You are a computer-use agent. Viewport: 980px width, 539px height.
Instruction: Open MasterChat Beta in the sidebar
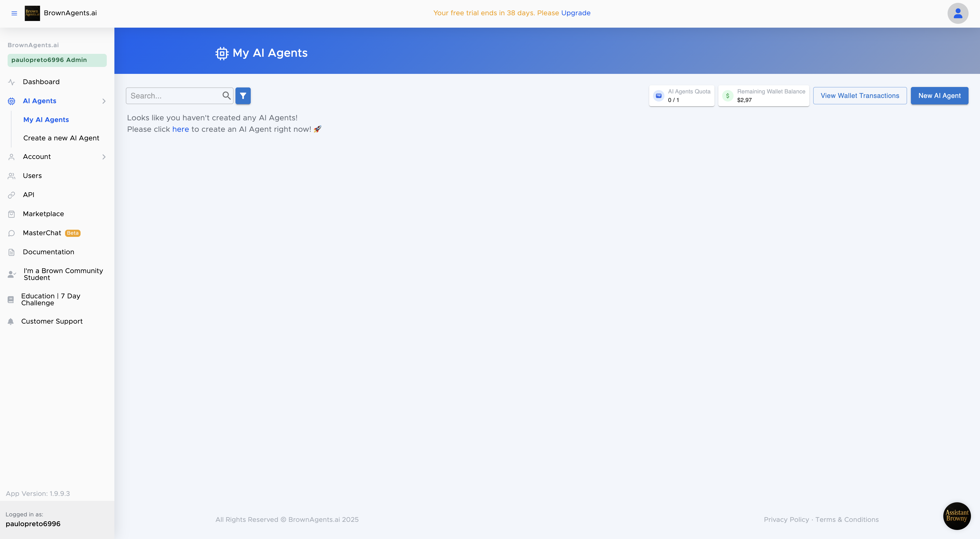click(x=42, y=233)
